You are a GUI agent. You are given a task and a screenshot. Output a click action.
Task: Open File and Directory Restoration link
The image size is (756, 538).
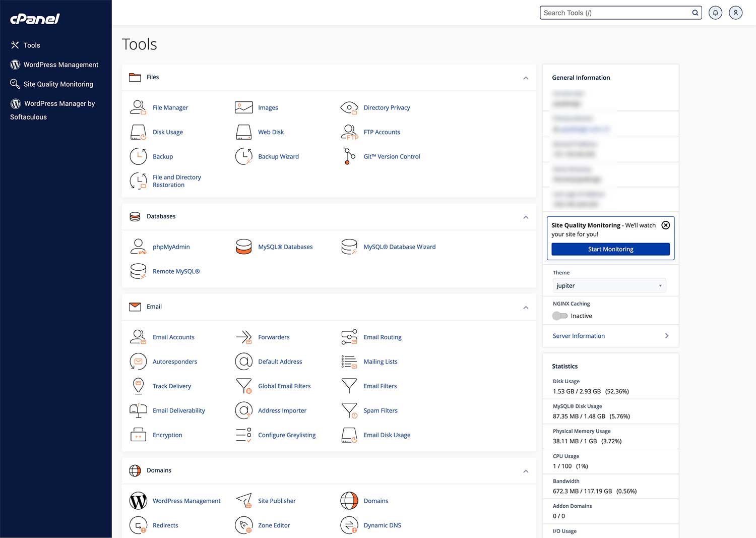tap(177, 181)
